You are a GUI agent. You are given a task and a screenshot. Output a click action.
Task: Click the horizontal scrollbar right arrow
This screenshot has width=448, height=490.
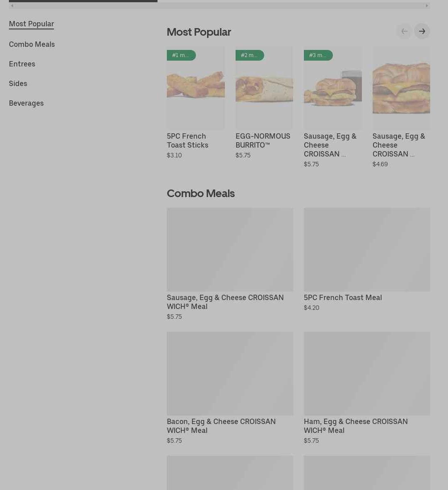coord(427,6)
